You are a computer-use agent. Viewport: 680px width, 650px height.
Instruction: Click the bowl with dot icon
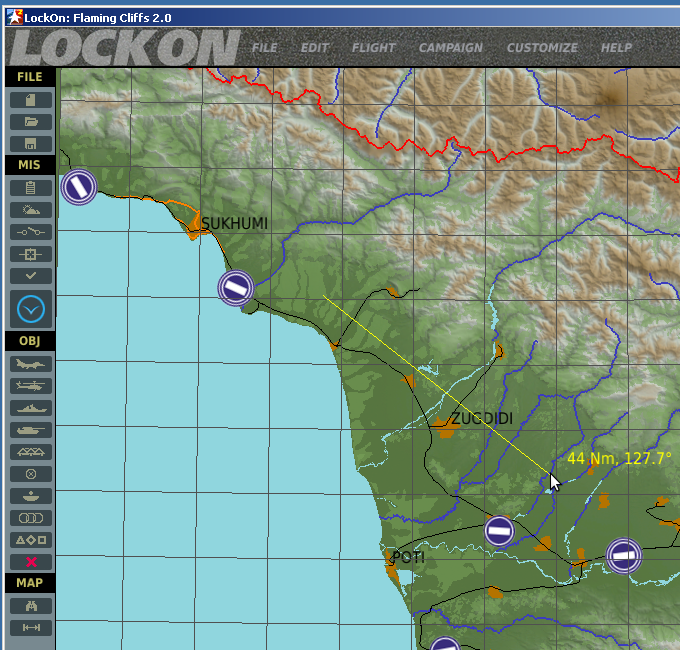pyautogui.click(x=31, y=496)
